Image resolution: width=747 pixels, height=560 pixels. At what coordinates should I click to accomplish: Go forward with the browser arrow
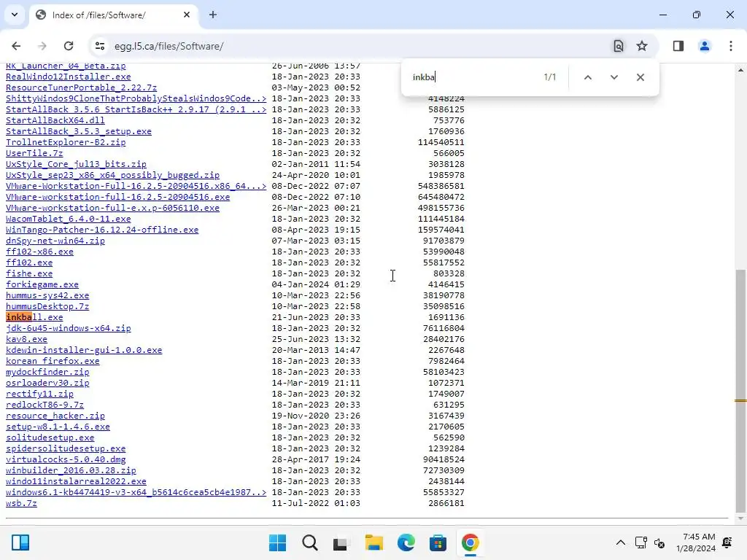coord(42,46)
